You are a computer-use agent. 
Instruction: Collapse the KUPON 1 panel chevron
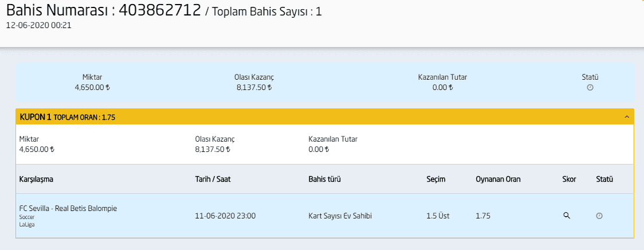[627, 117]
